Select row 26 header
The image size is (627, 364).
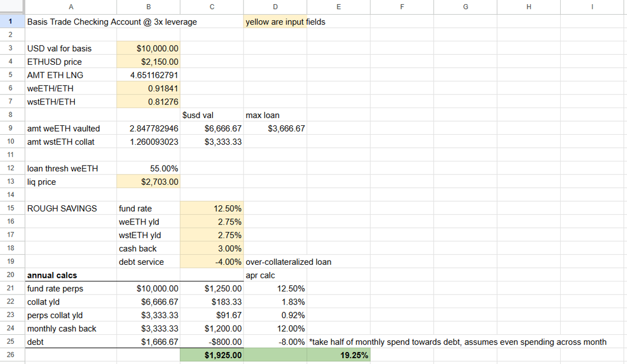coord(11,356)
